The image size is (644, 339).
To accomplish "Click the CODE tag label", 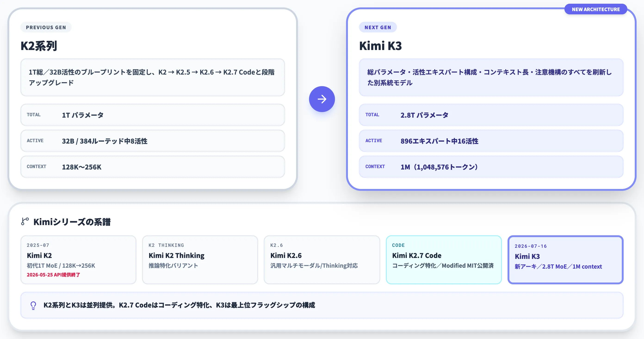I will point(399,245).
